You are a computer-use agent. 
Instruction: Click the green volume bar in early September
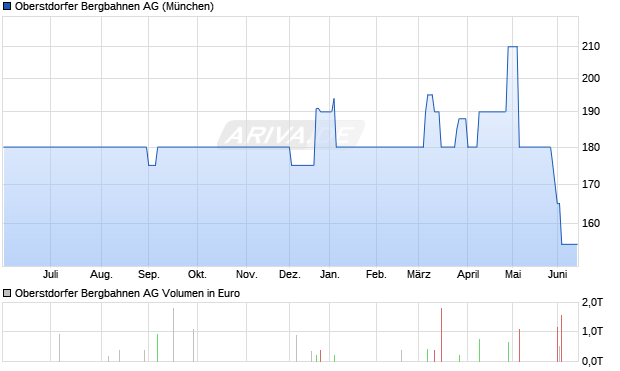tap(157, 348)
